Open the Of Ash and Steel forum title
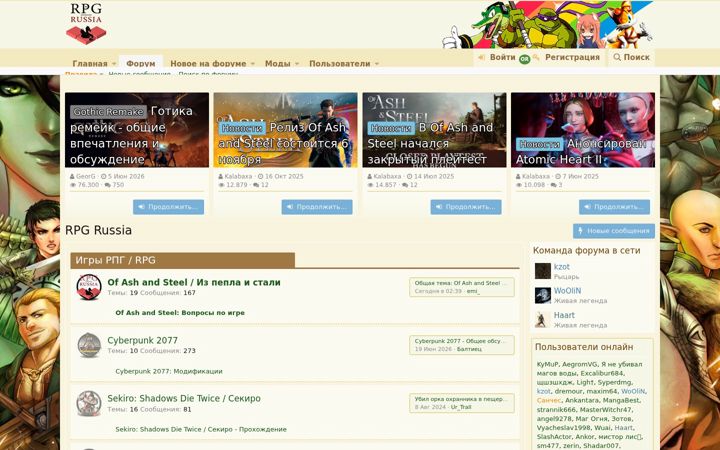Viewport: 720px width, 450px height. [194, 282]
